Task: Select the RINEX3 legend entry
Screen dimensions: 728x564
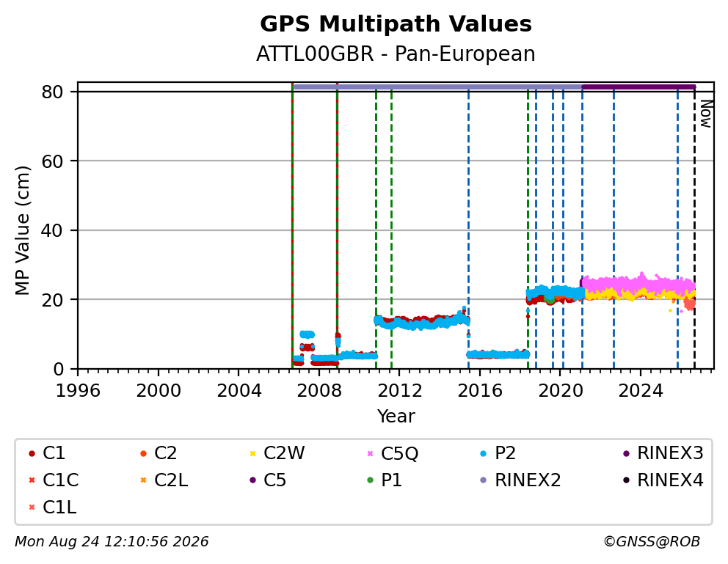Action: [x=663, y=453]
